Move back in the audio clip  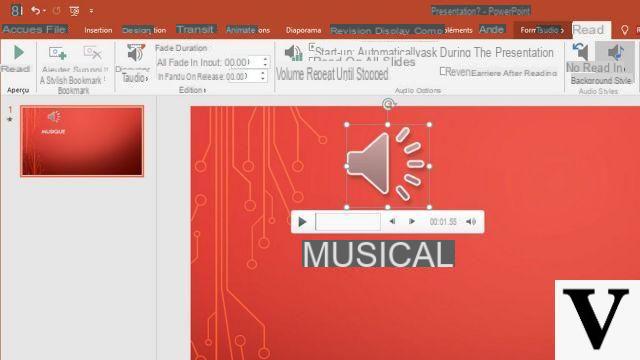(x=392, y=221)
